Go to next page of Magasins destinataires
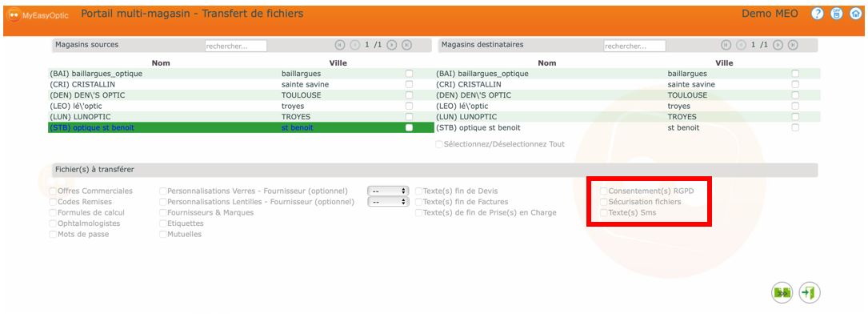868x318 pixels. click(x=778, y=45)
